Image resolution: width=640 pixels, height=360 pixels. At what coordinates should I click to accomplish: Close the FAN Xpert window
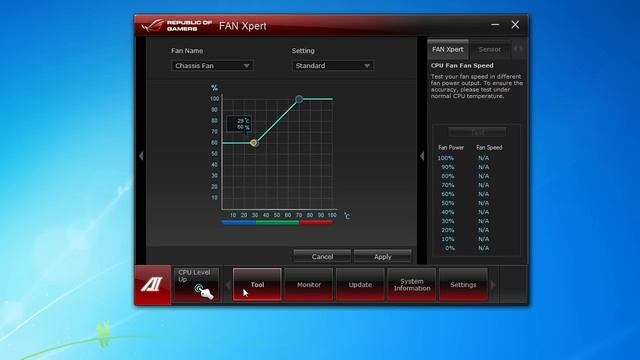pos(515,25)
